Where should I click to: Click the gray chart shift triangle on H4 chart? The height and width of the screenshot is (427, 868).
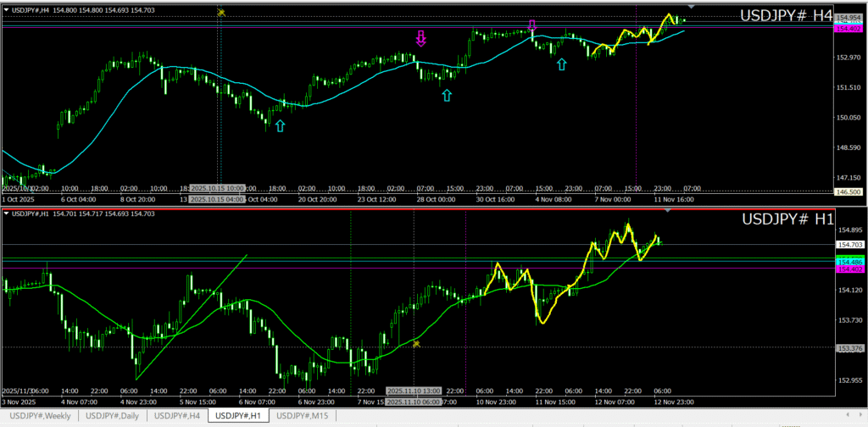pos(691,7)
